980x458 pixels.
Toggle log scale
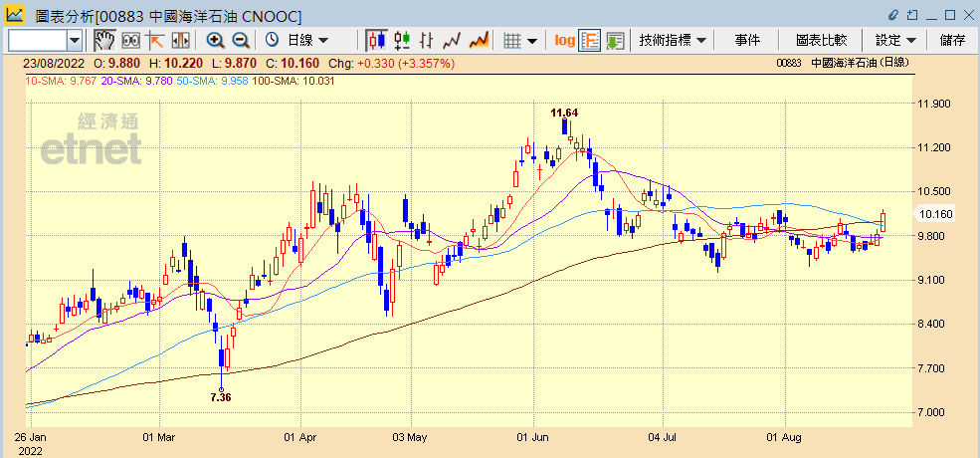[564, 41]
